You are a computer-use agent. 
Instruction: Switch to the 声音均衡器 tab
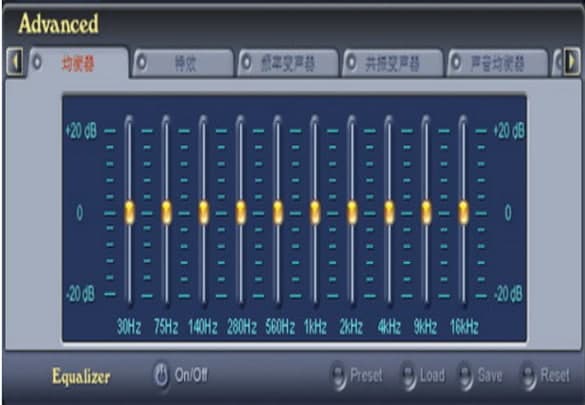pos(497,63)
